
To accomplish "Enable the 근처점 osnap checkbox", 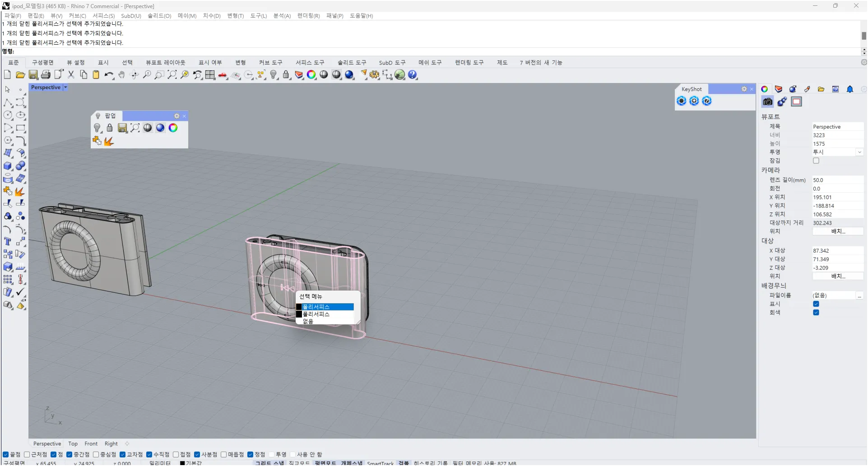I will click(x=27, y=455).
